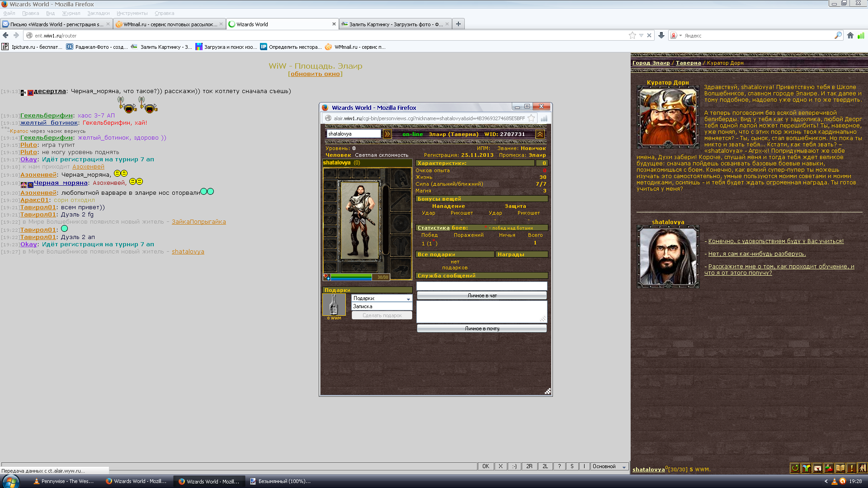This screenshot has width=868, height=488.
Task: Click the single-line message field above Личное в чат
Action: (x=481, y=286)
